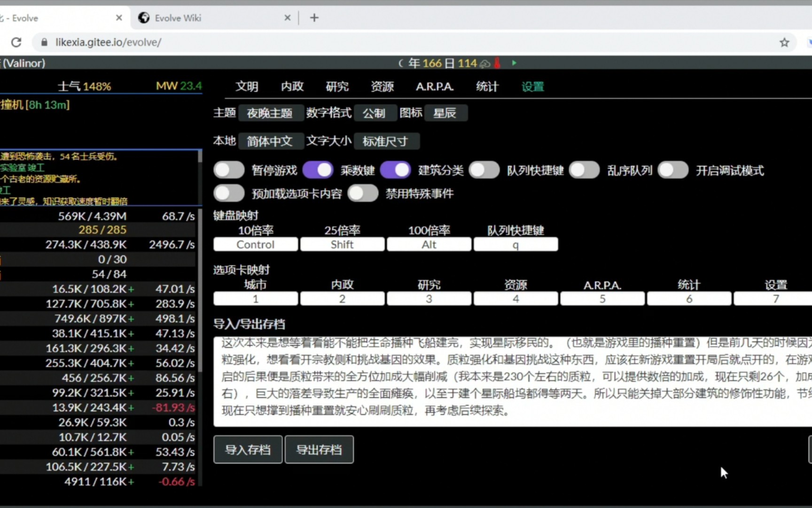
Task: Disable the 乘数键 switch
Action: point(318,170)
